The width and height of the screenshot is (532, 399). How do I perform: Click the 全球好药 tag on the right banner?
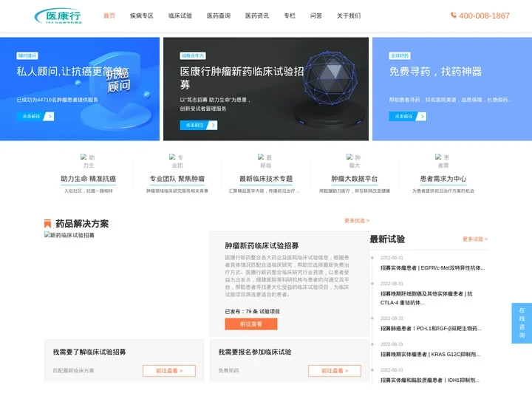400,55
